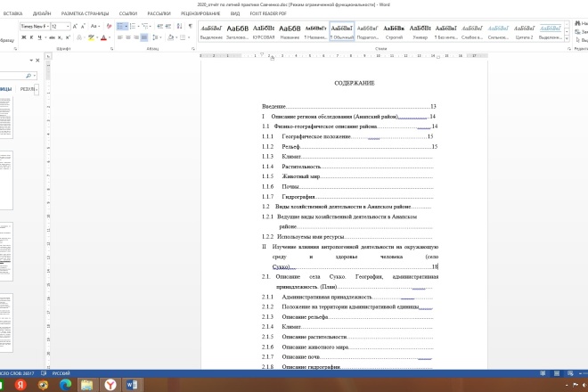Increase font size icon
This screenshot has width=588, height=392.
pos(75,26)
